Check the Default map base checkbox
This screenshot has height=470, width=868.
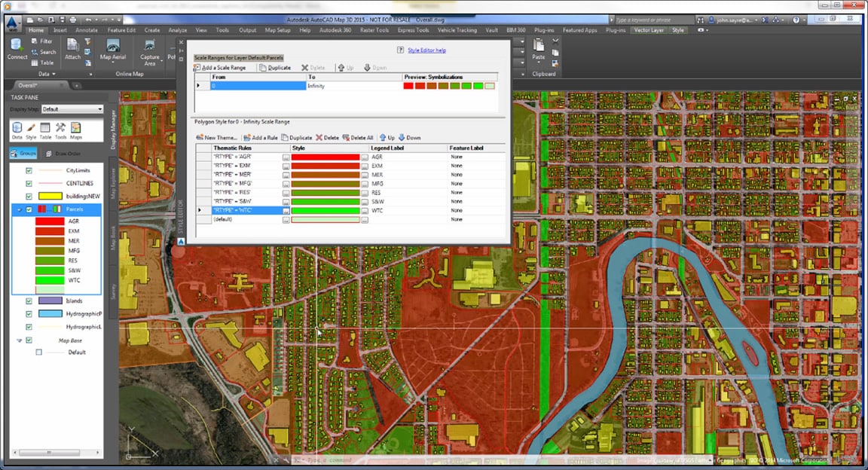pyautogui.click(x=38, y=352)
